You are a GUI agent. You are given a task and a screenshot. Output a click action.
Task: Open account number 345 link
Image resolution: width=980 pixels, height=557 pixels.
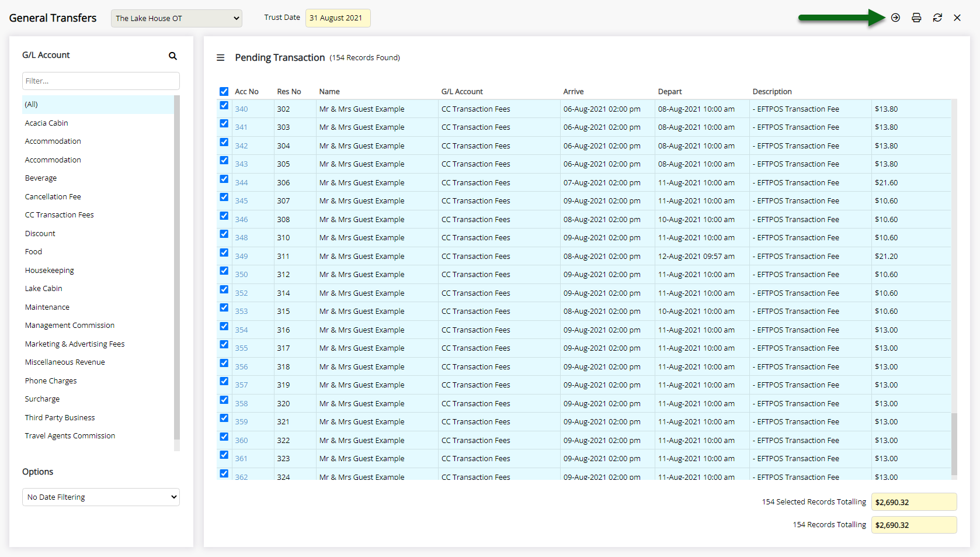tap(241, 200)
